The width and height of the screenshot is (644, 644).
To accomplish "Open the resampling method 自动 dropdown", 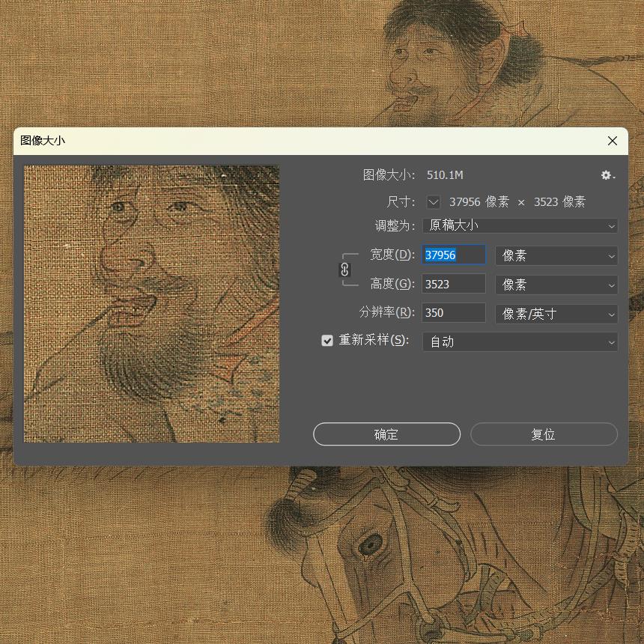I will point(520,341).
